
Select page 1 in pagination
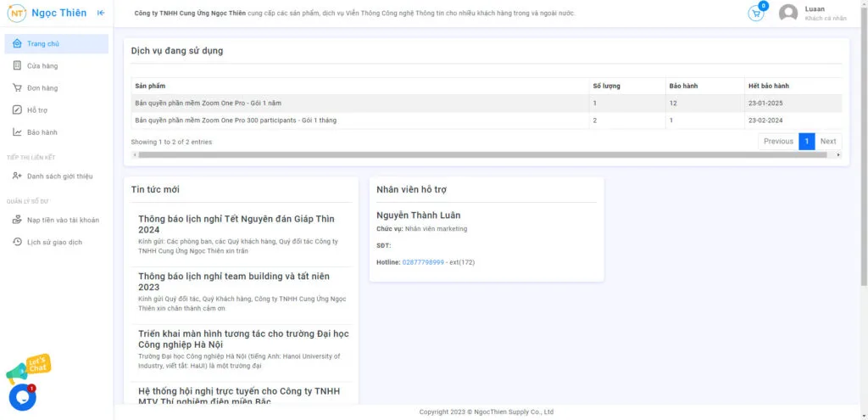pos(807,142)
